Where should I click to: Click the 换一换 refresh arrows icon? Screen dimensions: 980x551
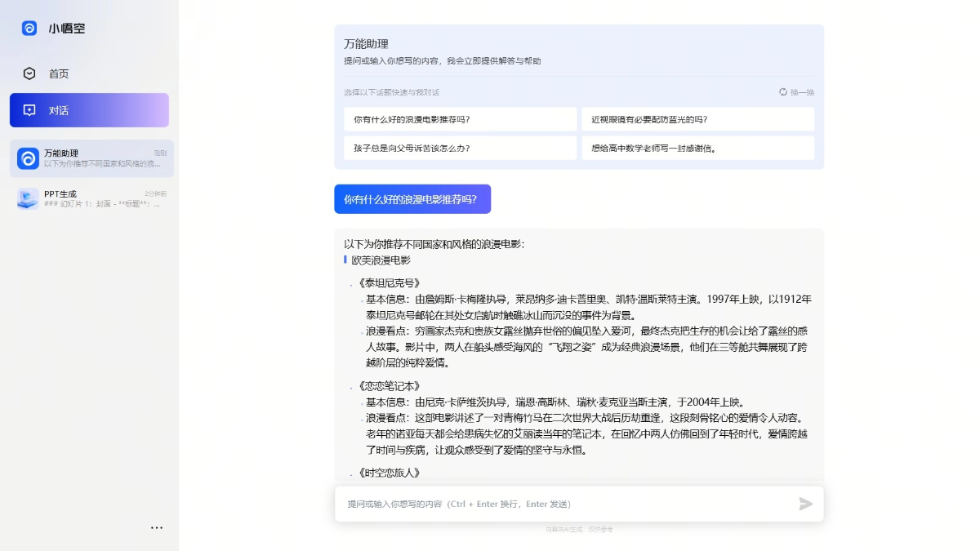pyautogui.click(x=783, y=92)
